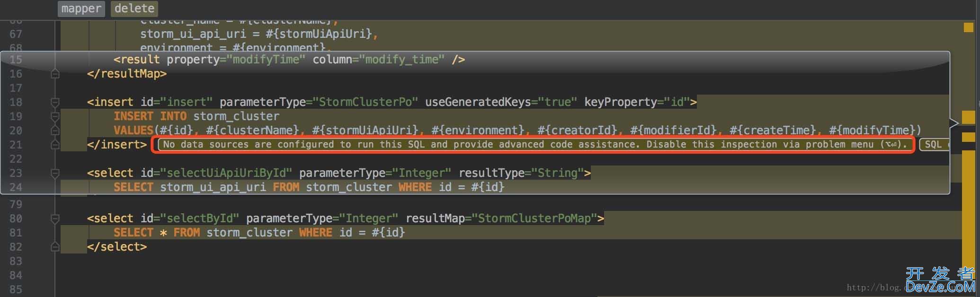
Task: Click line number 83 in gutter
Action: 16,261
